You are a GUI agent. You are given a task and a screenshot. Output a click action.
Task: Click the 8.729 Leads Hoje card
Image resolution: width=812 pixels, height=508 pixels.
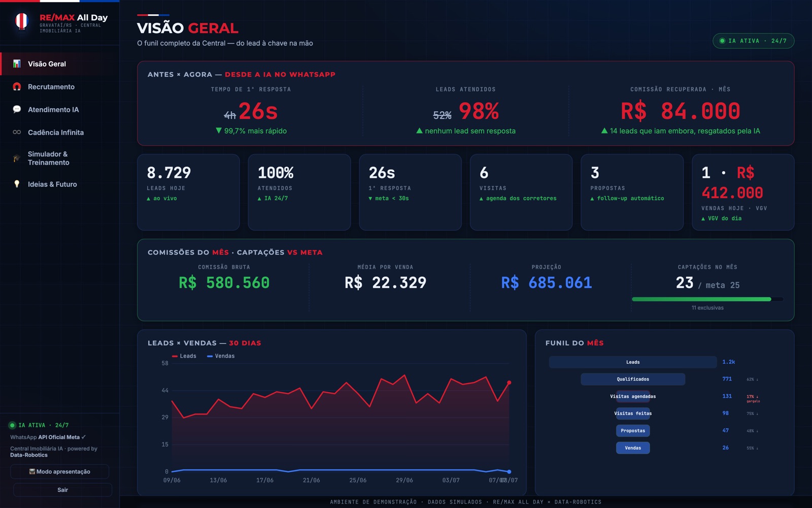[188, 192]
